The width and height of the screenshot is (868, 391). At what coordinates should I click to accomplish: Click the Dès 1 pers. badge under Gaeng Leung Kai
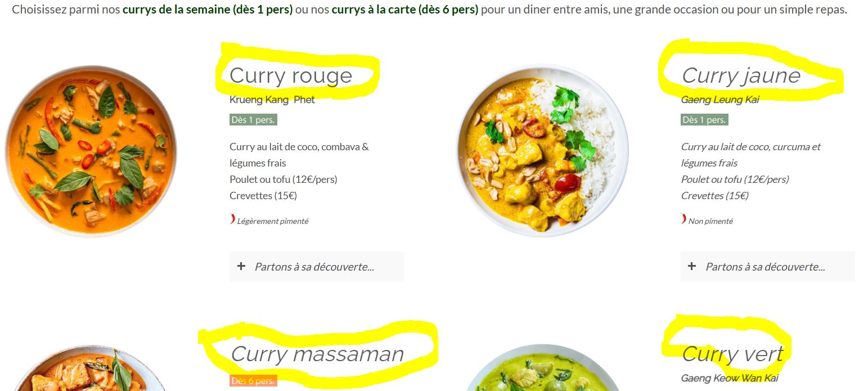pos(704,120)
